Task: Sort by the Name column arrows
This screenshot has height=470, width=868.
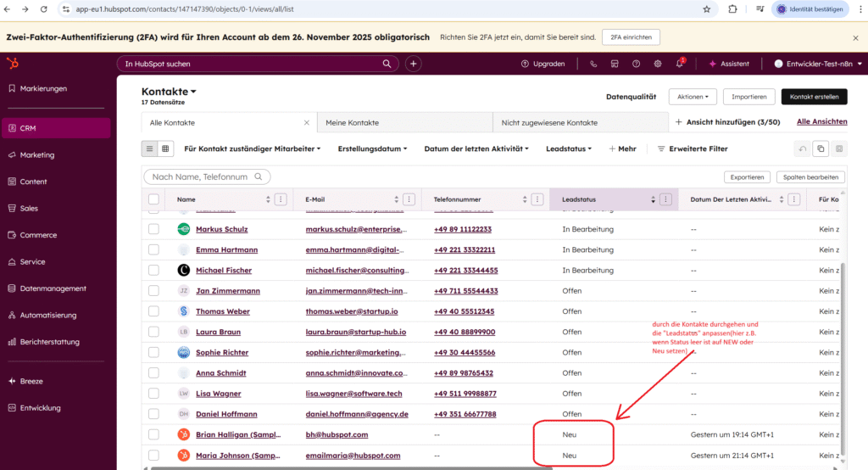Action: (x=268, y=199)
